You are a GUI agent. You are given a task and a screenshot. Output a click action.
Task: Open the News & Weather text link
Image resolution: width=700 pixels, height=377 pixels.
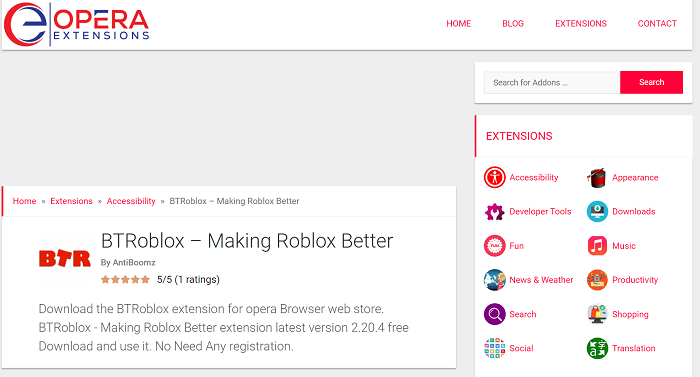(541, 280)
